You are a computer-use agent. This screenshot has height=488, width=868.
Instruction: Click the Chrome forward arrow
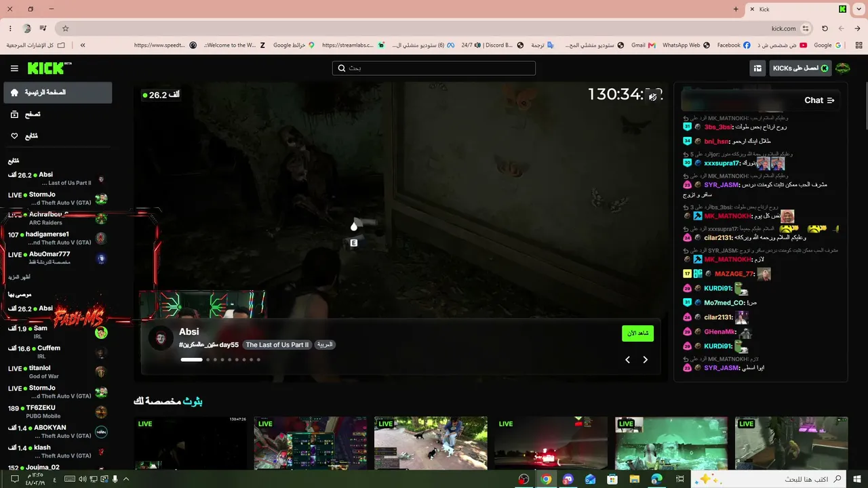pyautogui.click(x=842, y=28)
